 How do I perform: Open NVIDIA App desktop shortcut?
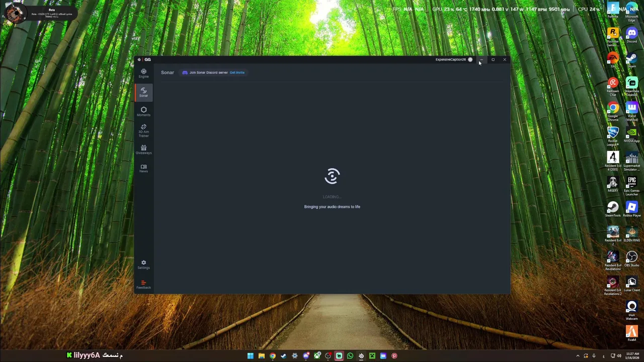(631, 135)
